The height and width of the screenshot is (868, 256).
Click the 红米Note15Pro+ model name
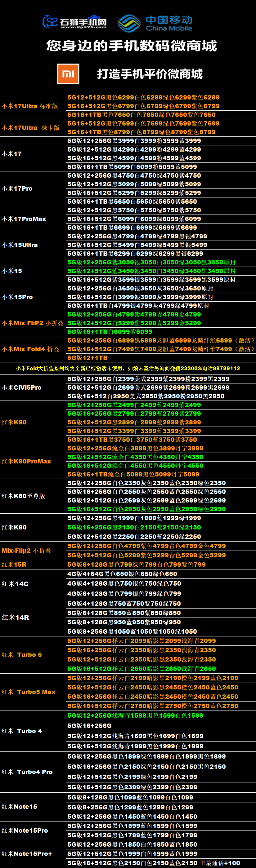[x=27, y=853]
